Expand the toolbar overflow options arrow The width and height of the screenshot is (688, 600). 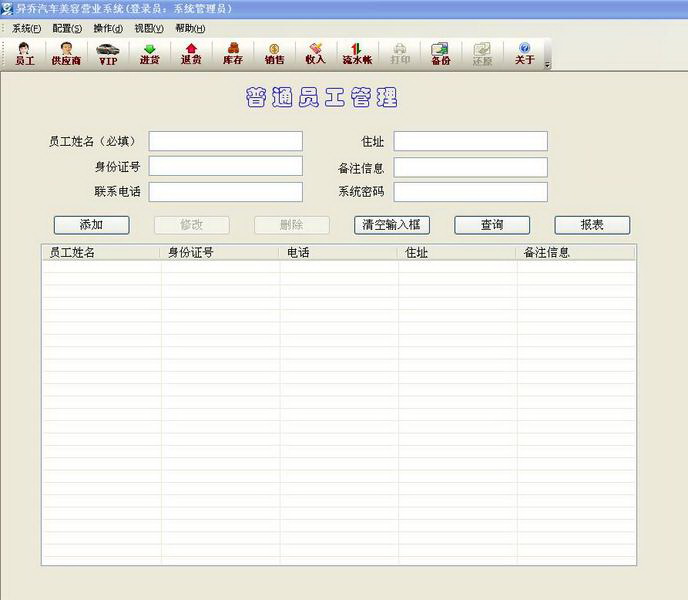tap(547, 65)
